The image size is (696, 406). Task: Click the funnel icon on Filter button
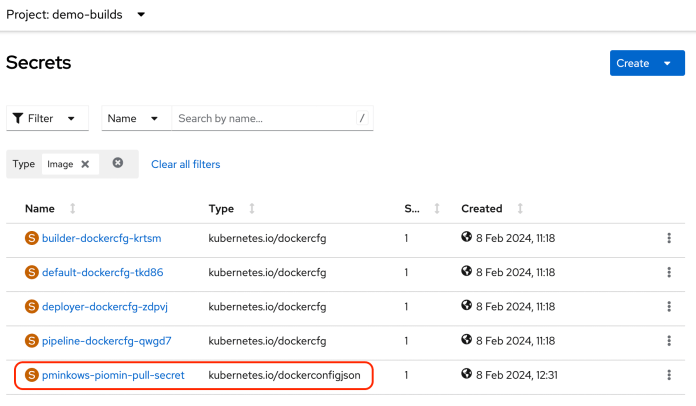(18, 118)
